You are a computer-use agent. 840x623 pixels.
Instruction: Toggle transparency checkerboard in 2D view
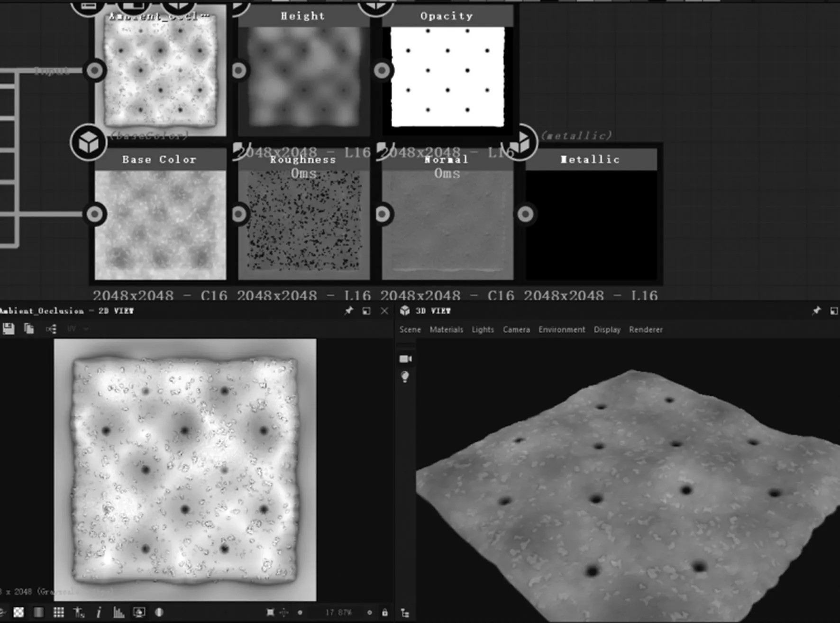(18, 612)
